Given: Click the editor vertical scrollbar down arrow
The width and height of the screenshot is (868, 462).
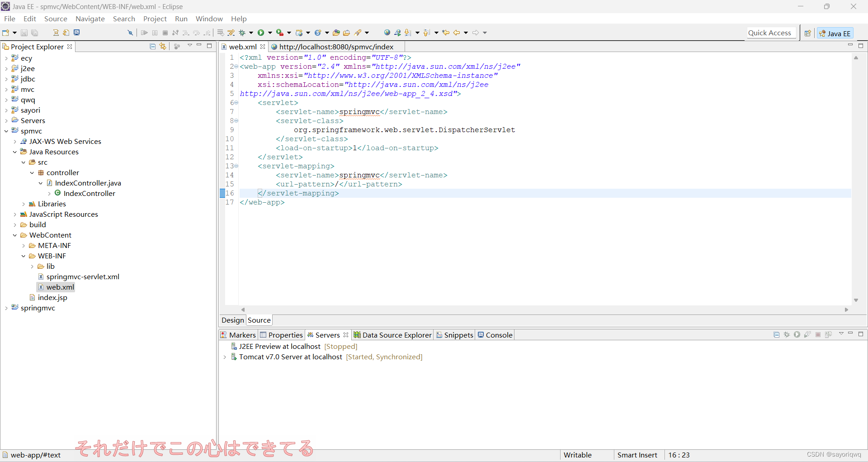Looking at the screenshot, I should pyautogui.click(x=856, y=300).
